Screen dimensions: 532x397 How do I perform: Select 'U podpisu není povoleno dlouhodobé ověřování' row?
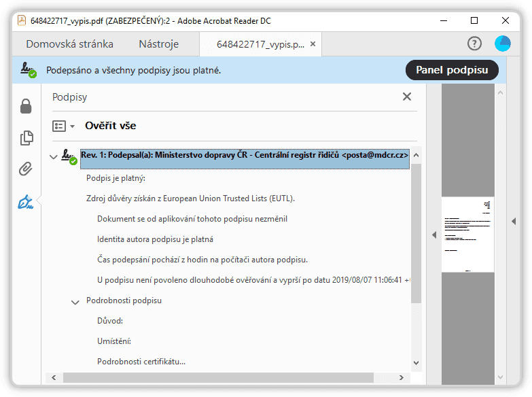[253, 280]
